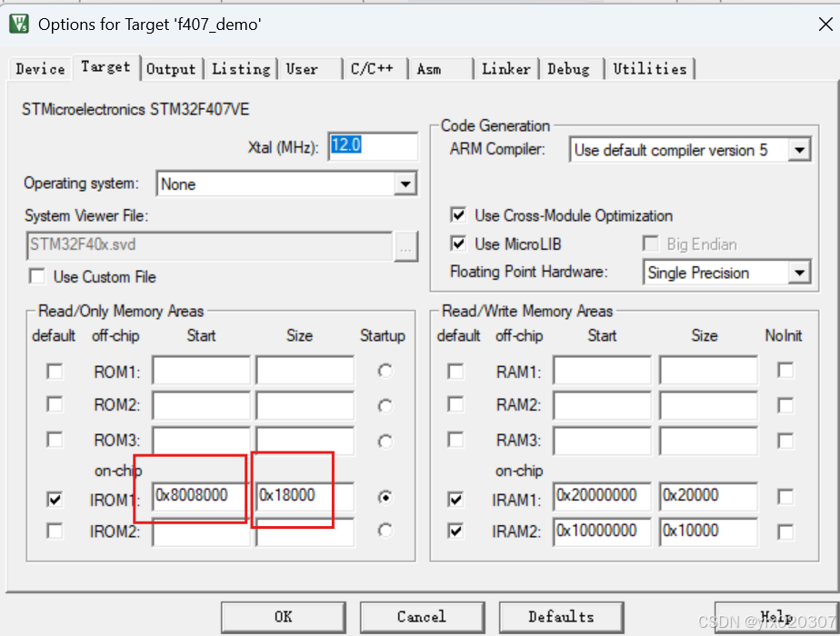The height and width of the screenshot is (636, 840).
Task: Enable Use Custom File checkbox
Action: click(37, 277)
